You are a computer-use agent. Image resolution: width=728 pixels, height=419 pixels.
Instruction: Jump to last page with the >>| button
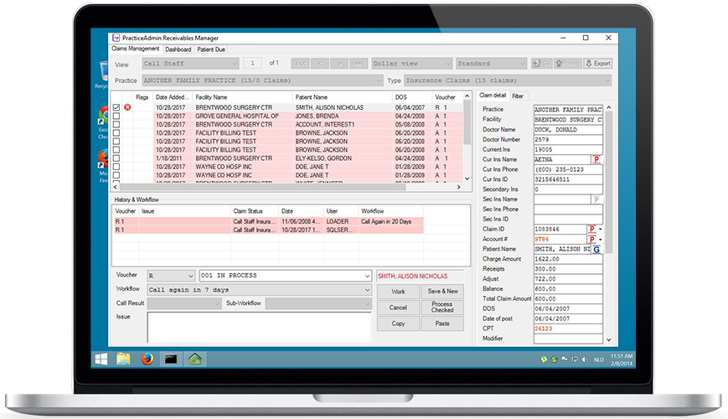tap(358, 64)
